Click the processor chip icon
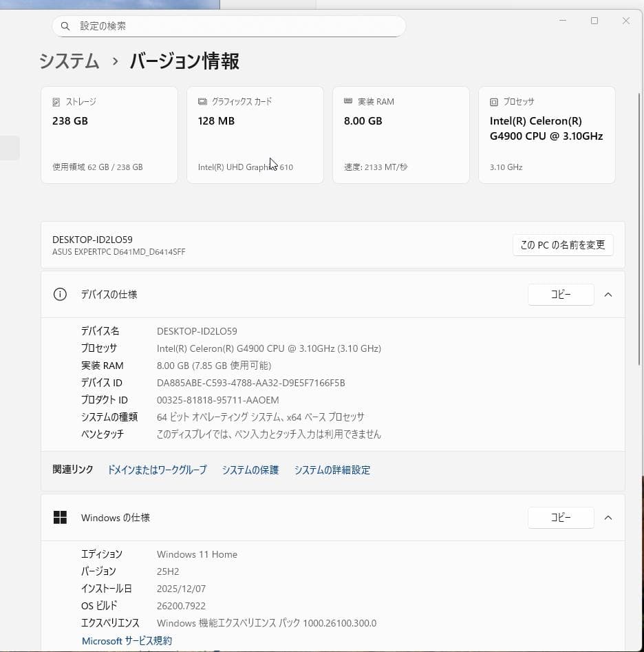The width and height of the screenshot is (644, 652). click(x=494, y=102)
